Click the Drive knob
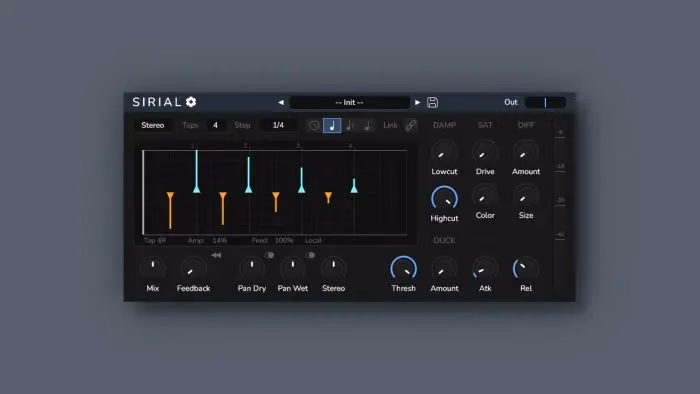 [485, 152]
